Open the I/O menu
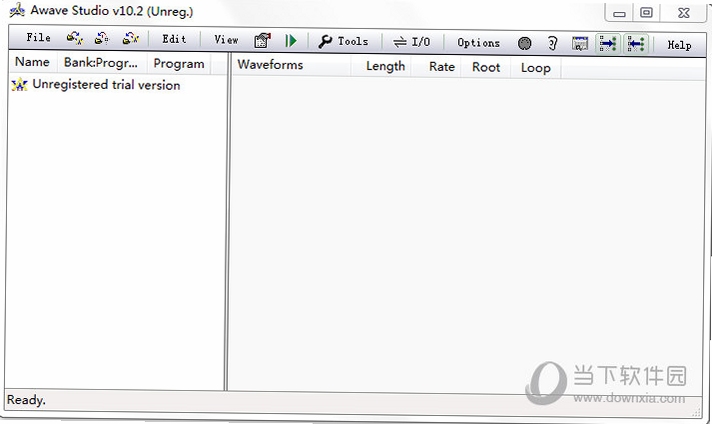The image size is (712, 424). pos(421,42)
